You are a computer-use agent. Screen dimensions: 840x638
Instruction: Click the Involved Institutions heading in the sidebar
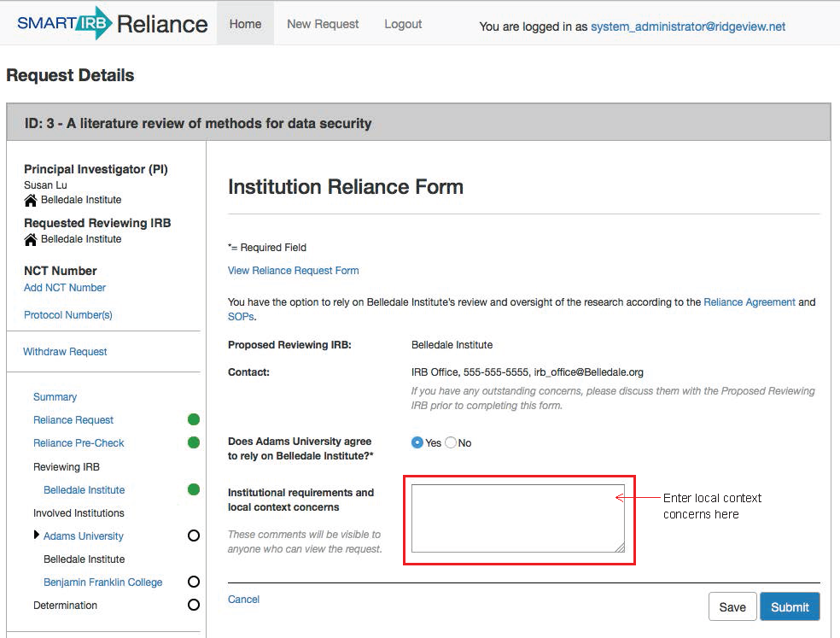[79, 512]
